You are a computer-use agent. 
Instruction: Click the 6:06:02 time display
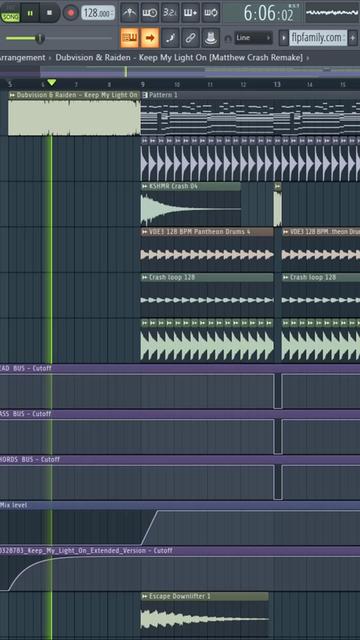pos(269,13)
